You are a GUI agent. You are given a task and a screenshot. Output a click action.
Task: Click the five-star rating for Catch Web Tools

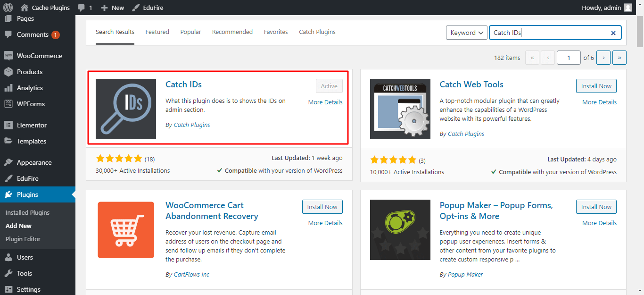click(x=393, y=160)
